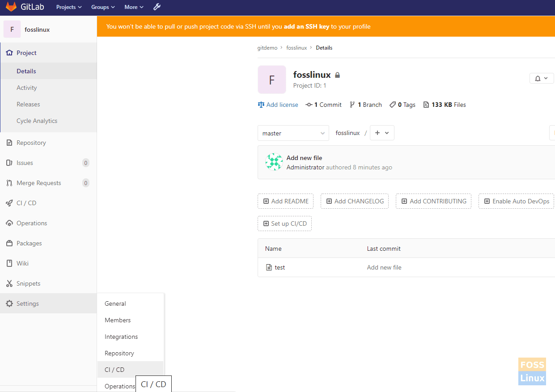Click the Administrator commit avatar
This screenshot has height=392, width=555.
[x=274, y=162]
